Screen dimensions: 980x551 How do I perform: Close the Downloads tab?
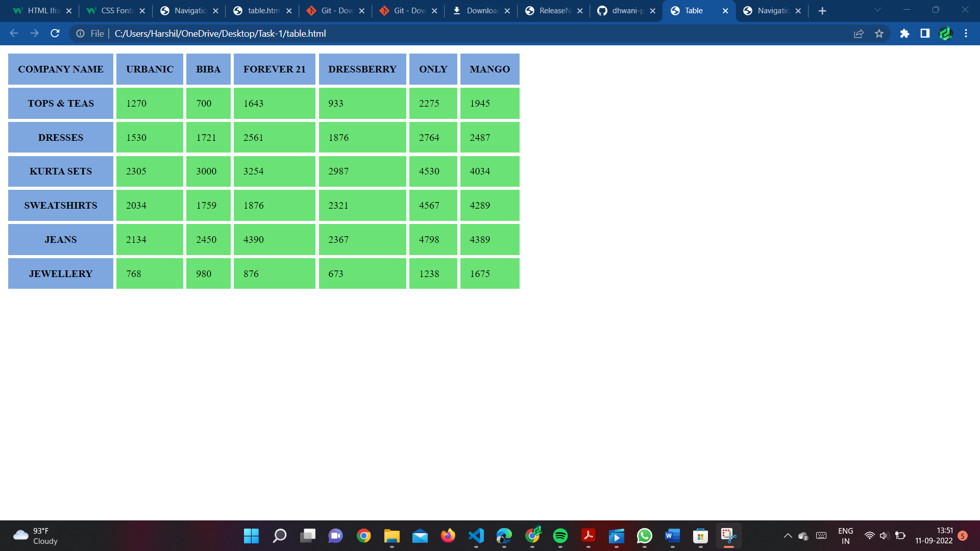point(507,10)
